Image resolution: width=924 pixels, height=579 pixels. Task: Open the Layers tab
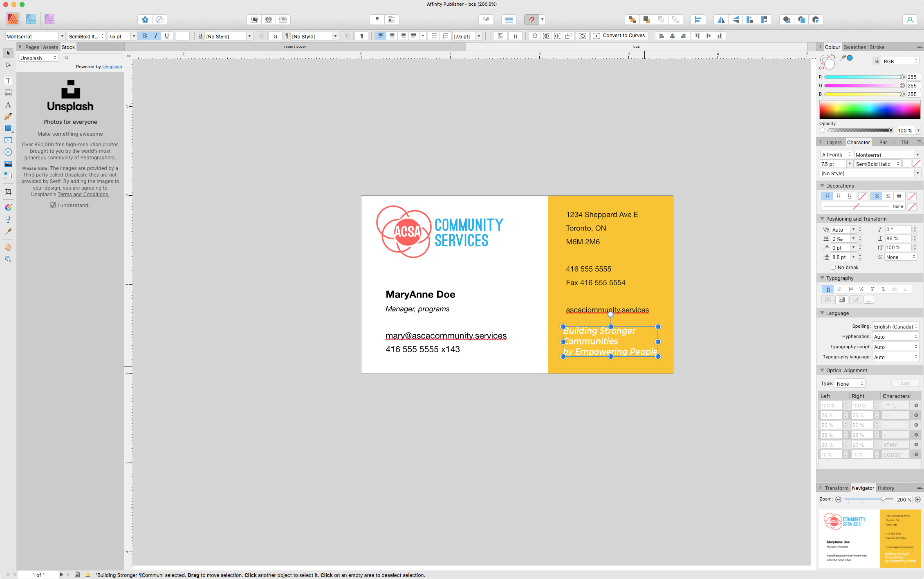tap(834, 142)
